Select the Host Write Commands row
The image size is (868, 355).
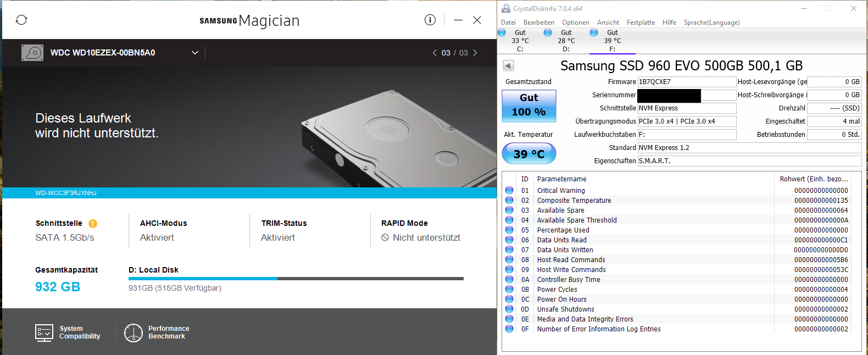click(x=676, y=270)
